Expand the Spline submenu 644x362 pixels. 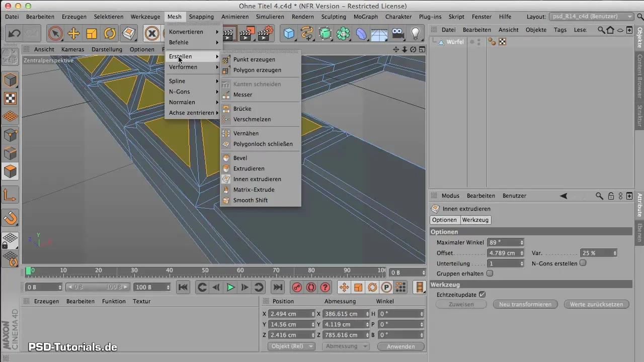point(193,81)
